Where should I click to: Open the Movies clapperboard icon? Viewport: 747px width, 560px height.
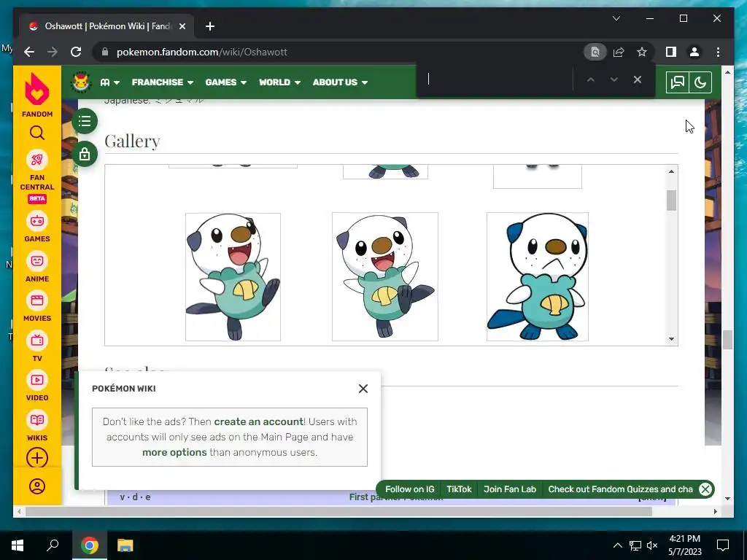click(37, 300)
